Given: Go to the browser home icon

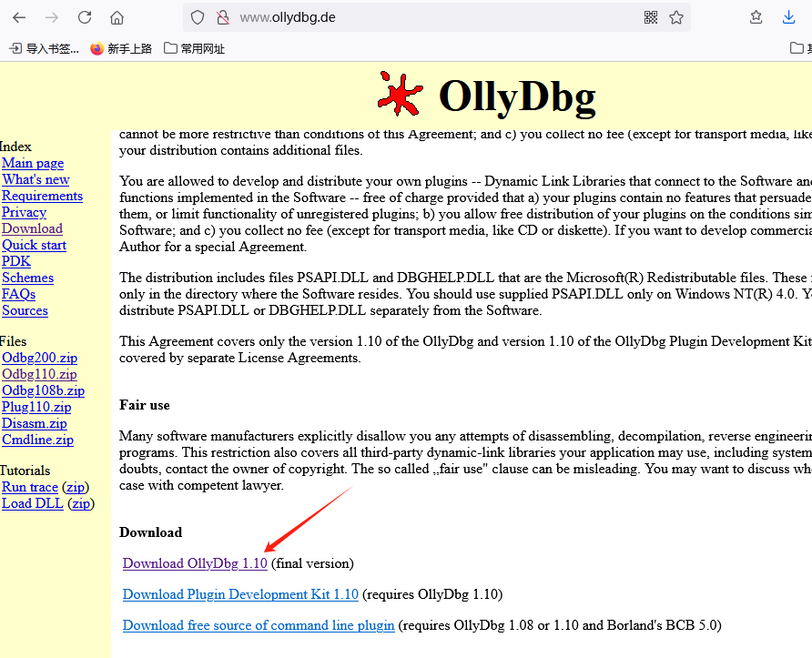Looking at the screenshot, I should (117, 17).
